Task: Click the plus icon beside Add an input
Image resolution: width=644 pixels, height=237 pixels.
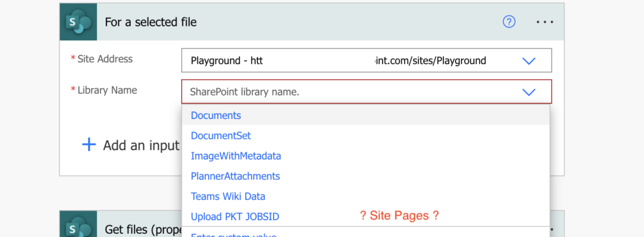Action: [x=89, y=145]
